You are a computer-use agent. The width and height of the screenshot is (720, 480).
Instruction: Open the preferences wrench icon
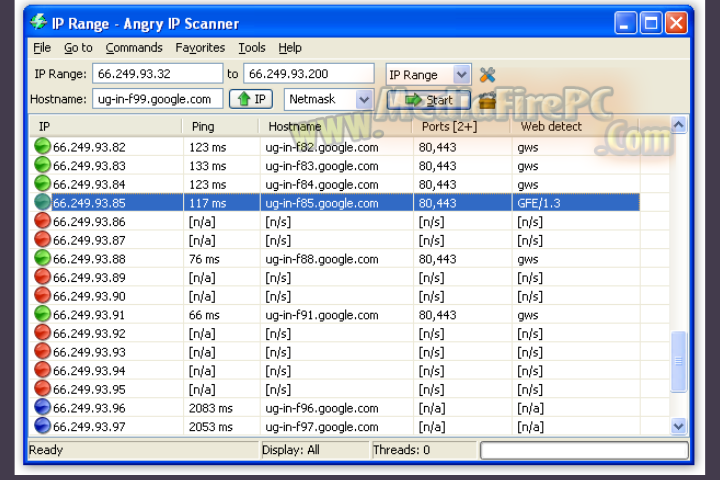point(487,74)
